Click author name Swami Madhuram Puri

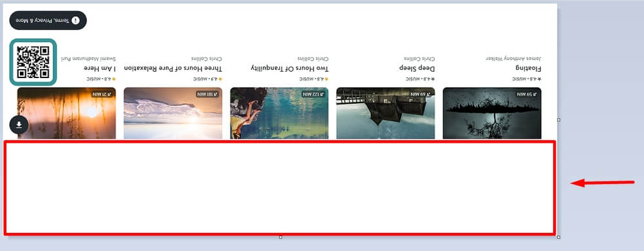[x=88, y=59]
